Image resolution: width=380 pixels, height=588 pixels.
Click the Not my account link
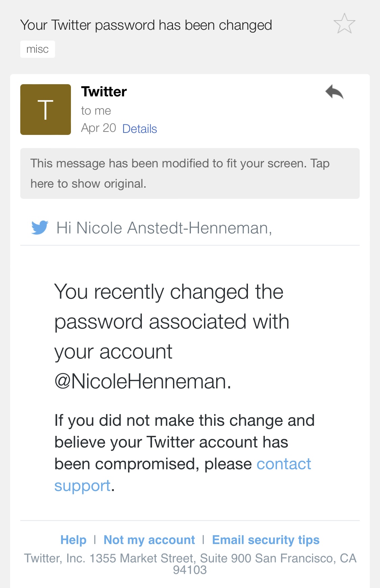pyautogui.click(x=149, y=540)
